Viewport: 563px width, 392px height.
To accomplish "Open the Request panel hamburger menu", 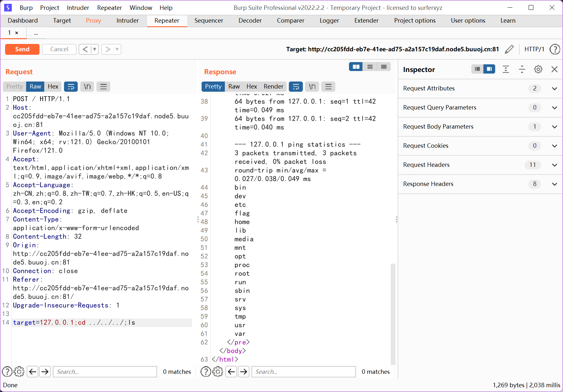I will [103, 87].
